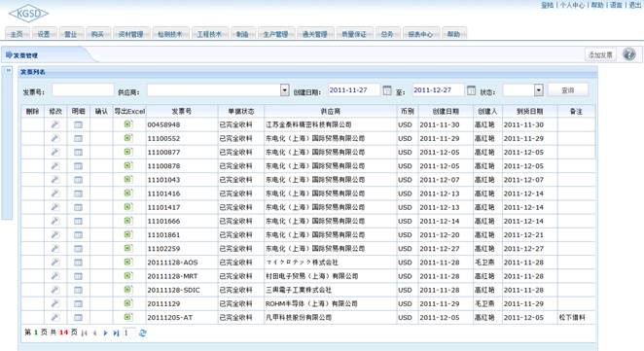Edit invoice 11100552 via wrench icon

55,138
